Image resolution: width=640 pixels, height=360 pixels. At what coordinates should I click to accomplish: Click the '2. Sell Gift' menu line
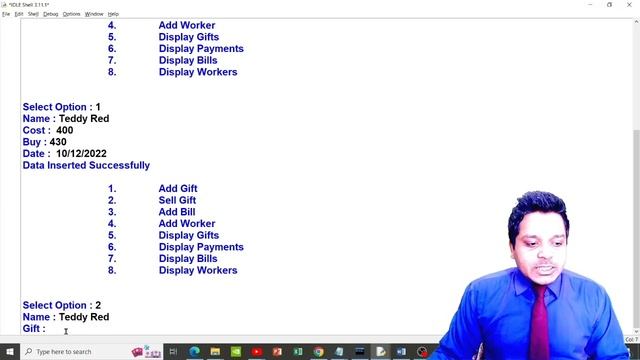click(x=152, y=200)
